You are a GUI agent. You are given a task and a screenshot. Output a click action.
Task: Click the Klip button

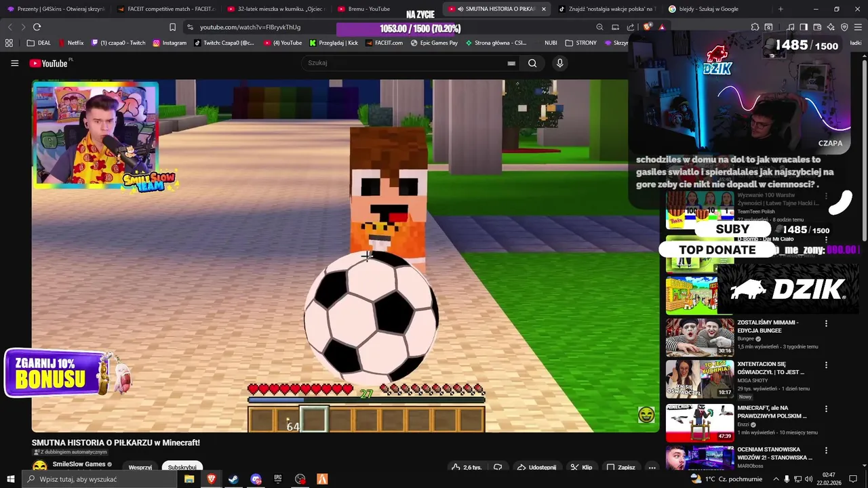(x=581, y=467)
